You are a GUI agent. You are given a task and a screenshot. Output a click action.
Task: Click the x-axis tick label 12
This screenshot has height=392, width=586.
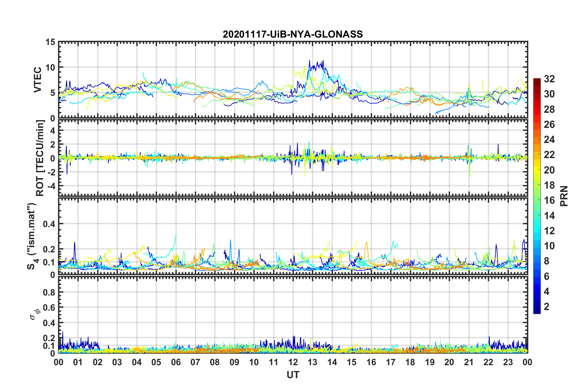point(293,362)
